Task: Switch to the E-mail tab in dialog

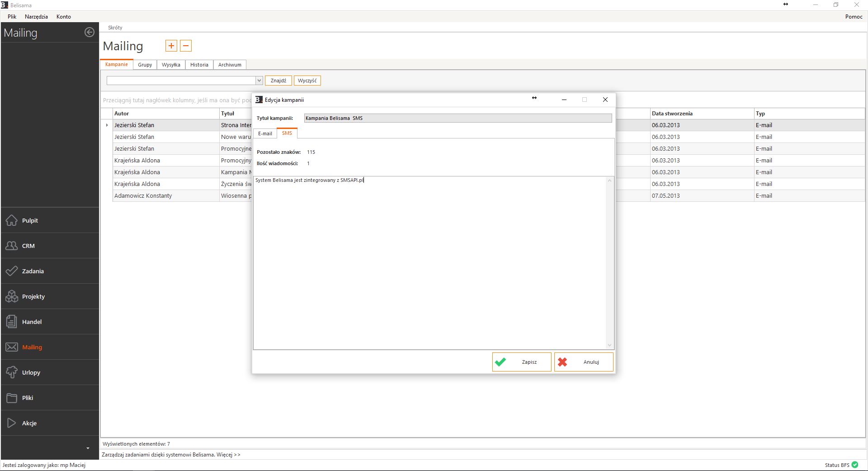Action: [x=265, y=133]
